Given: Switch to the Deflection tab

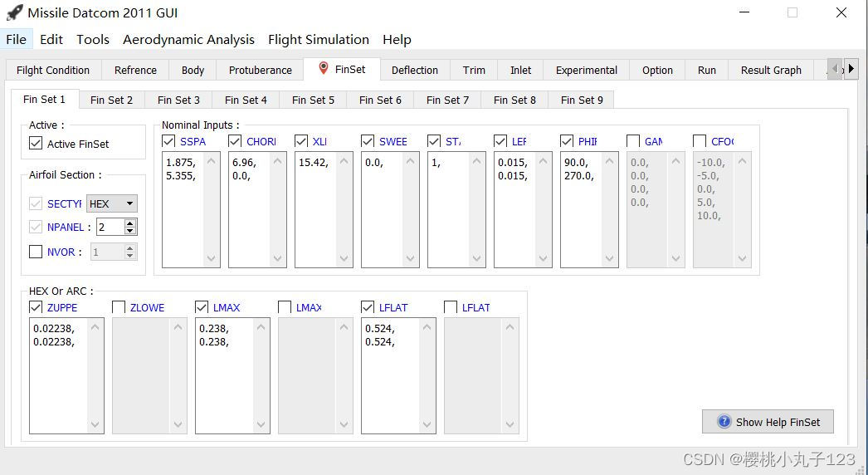Looking at the screenshot, I should coord(415,71).
